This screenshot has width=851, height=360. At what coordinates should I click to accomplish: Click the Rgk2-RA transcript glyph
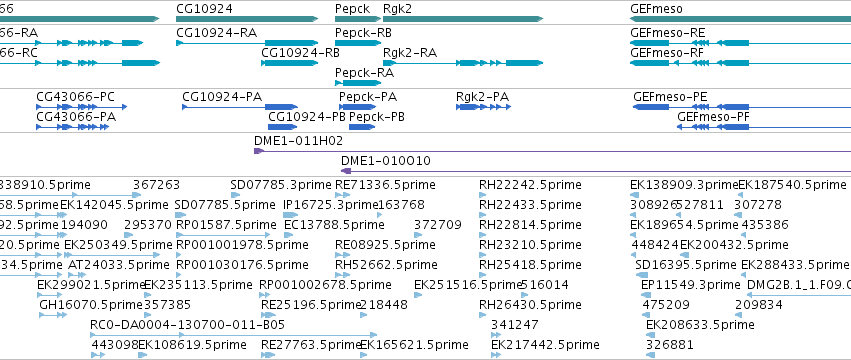point(463,63)
